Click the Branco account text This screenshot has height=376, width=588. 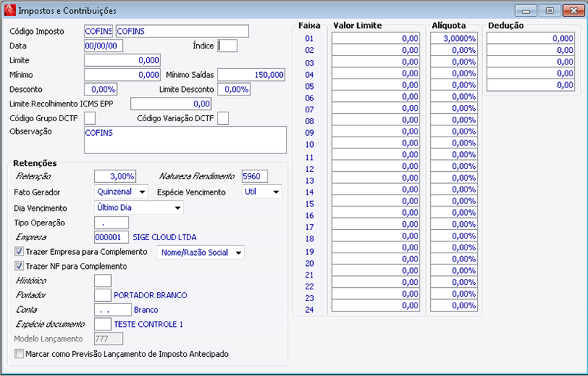[146, 310]
